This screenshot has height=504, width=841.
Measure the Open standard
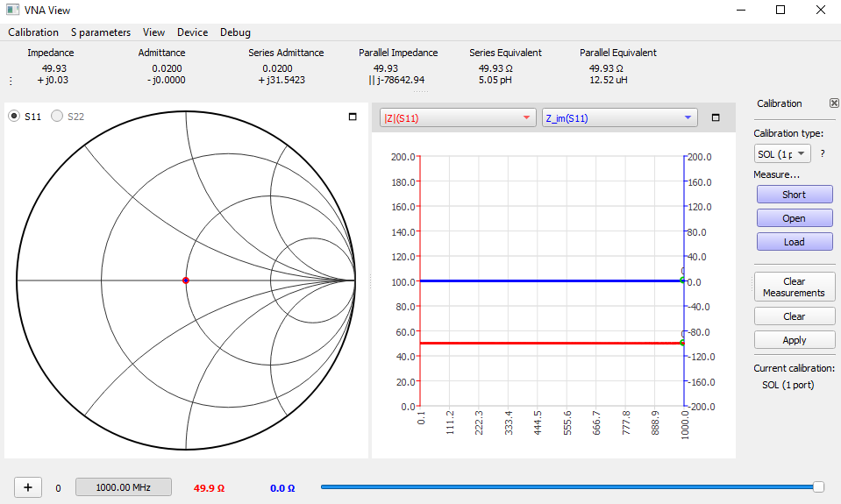pyautogui.click(x=795, y=217)
